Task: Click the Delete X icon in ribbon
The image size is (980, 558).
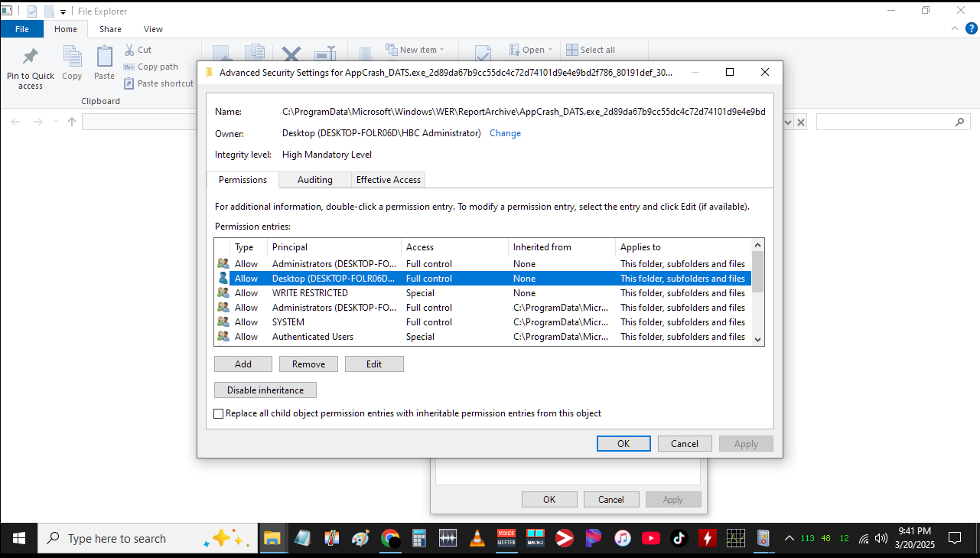Action: coord(291,54)
